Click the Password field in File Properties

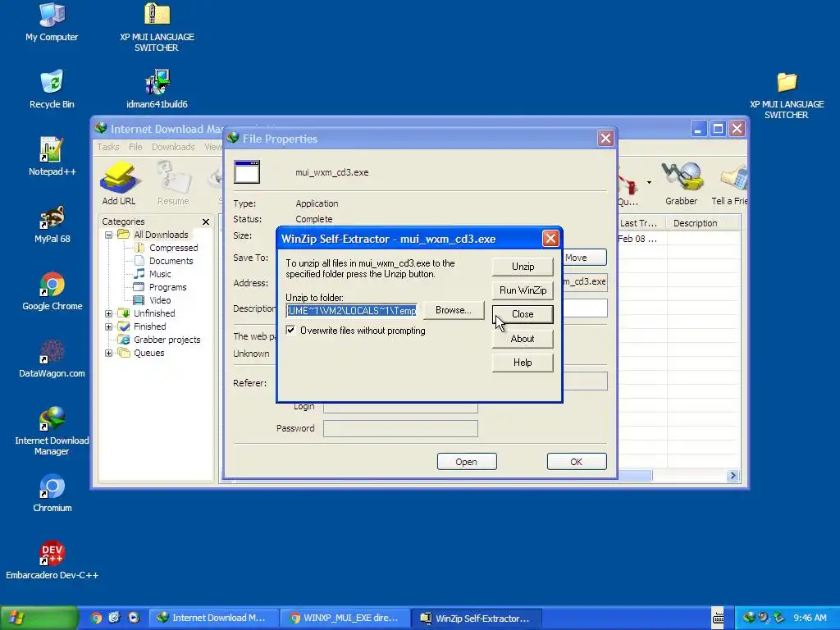[400, 428]
